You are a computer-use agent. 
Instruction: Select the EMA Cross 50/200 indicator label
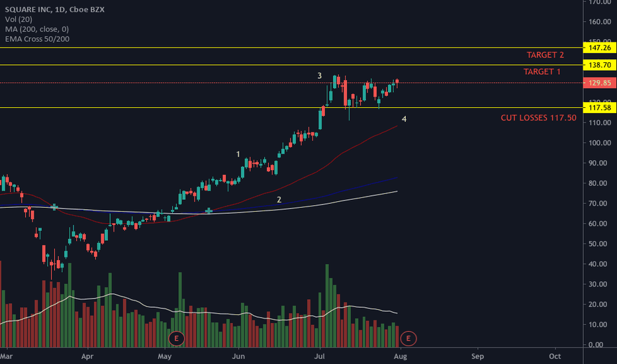click(x=37, y=39)
